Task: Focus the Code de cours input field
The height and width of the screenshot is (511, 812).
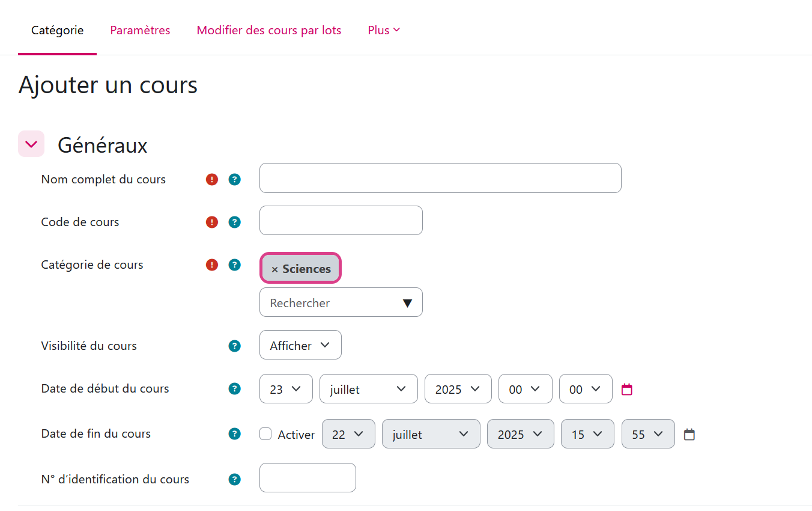Action: [x=341, y=221]
